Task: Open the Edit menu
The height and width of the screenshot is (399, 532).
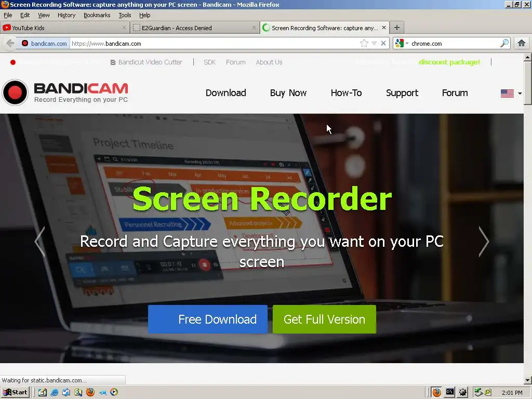Action: pyautogui.click(x=25, y=15)
